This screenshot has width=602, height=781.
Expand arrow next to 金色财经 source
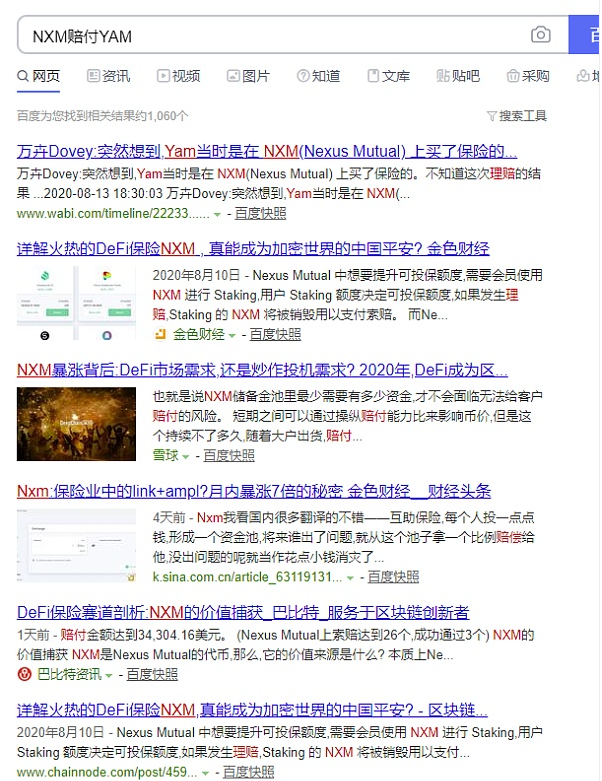click(x=232, y=336)
